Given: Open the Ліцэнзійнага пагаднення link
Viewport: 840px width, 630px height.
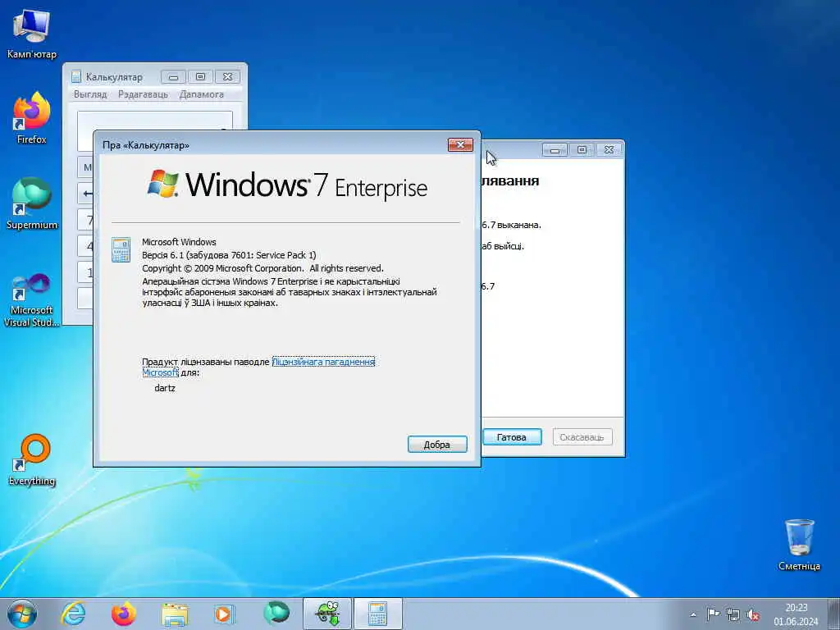Looking at the screenshot, I should [323, 362].
